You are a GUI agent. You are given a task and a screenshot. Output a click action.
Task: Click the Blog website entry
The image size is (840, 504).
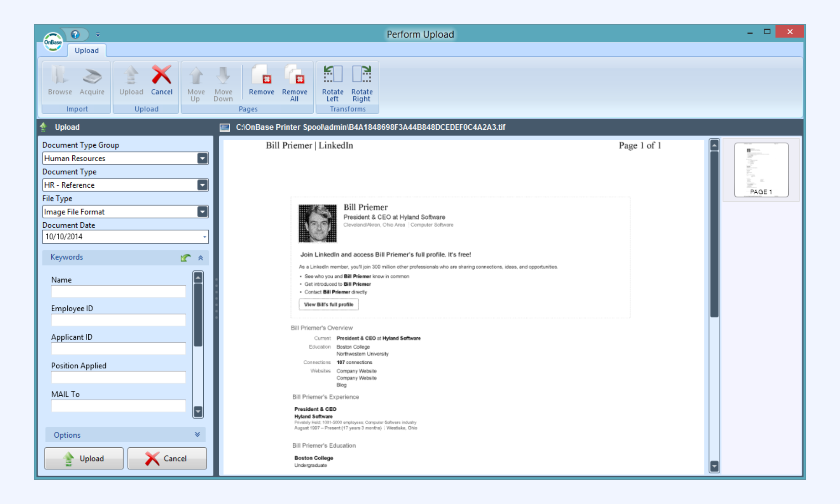pyautogui.click(x=341, y=385)
